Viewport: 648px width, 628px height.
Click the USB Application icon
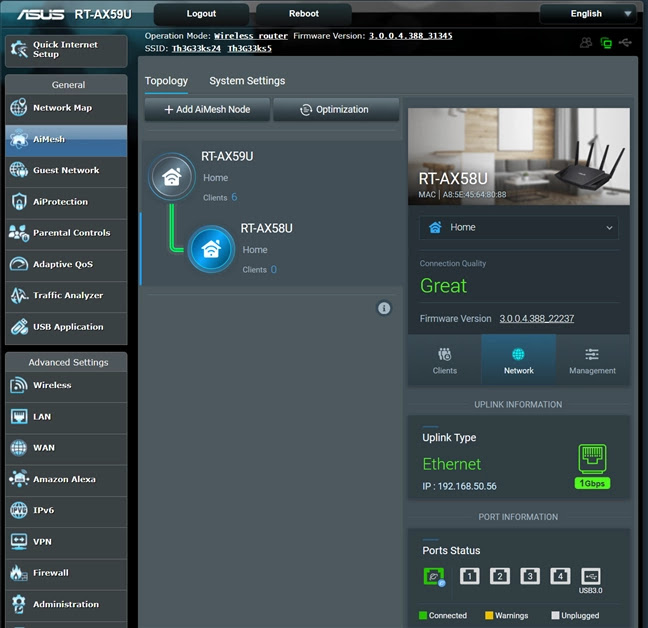click(19, 327)
